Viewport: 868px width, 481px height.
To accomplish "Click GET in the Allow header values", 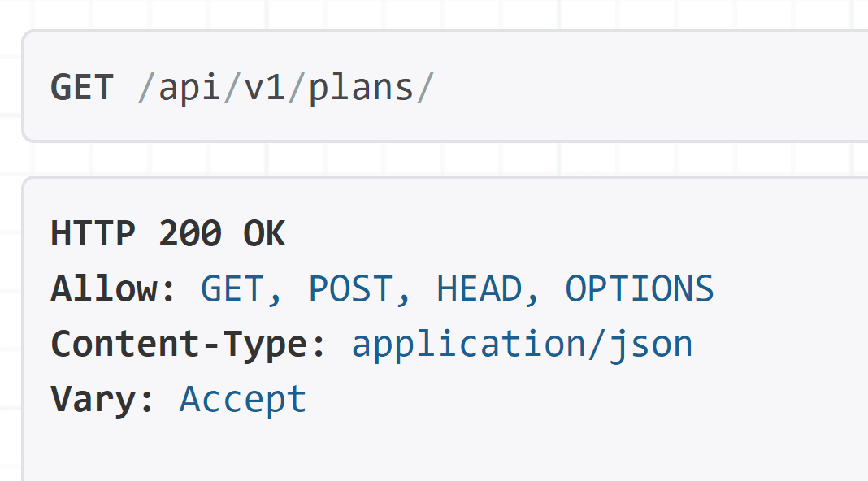I will [232, 289].
